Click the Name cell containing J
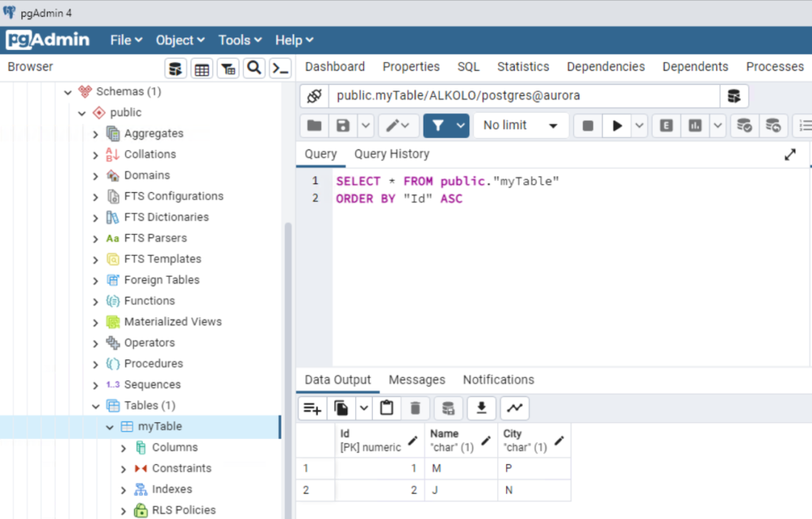 [461, 490]
